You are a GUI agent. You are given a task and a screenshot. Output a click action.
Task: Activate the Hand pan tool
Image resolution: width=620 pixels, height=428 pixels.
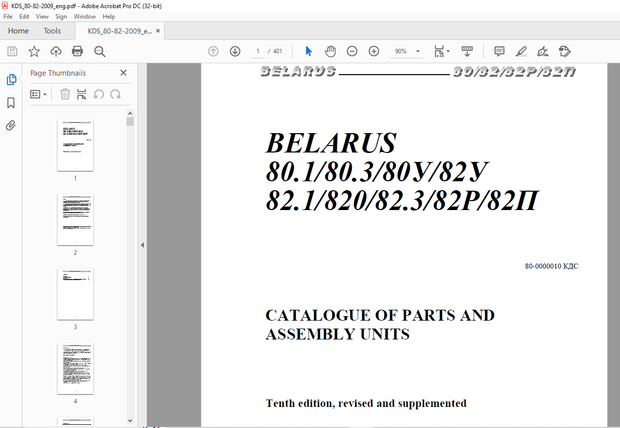330,51
